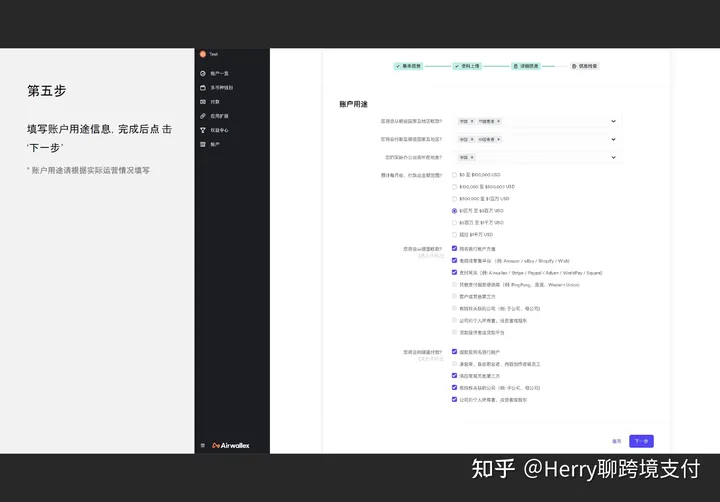720x502 pixels.
Task: Select the $1百万 至 $5百万 USD option
Action: (454, 211)
